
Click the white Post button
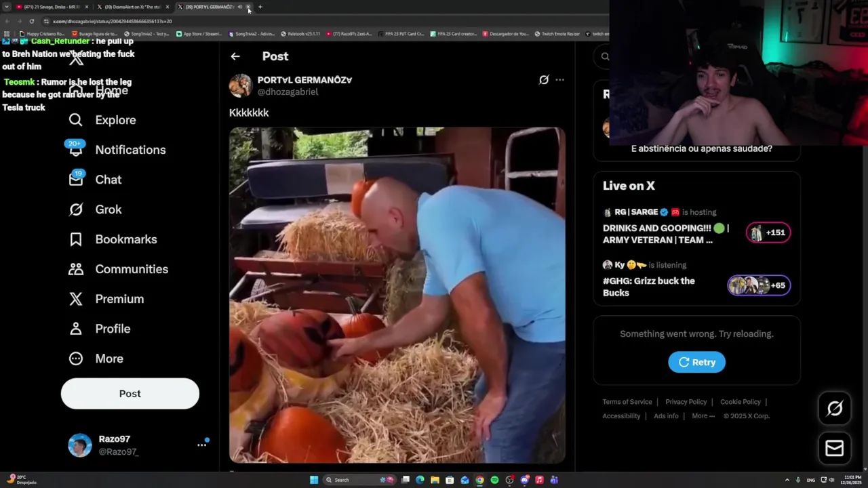click(130, 394)
